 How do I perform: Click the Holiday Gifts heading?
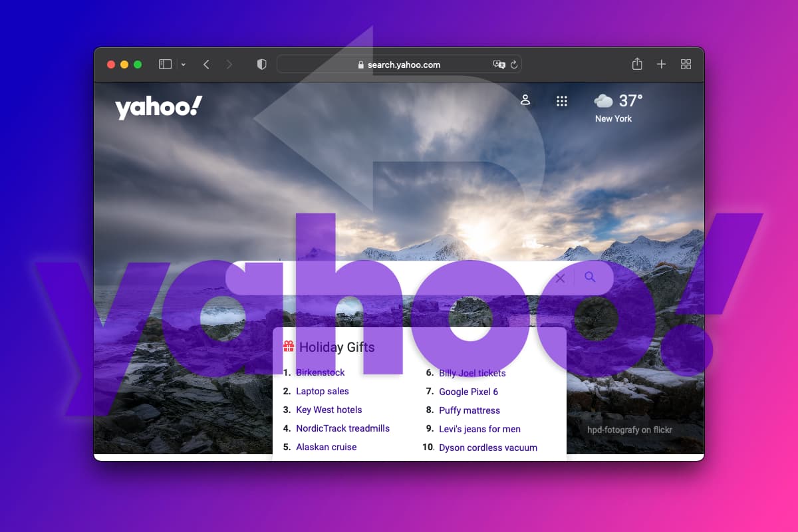click(337, 347)
